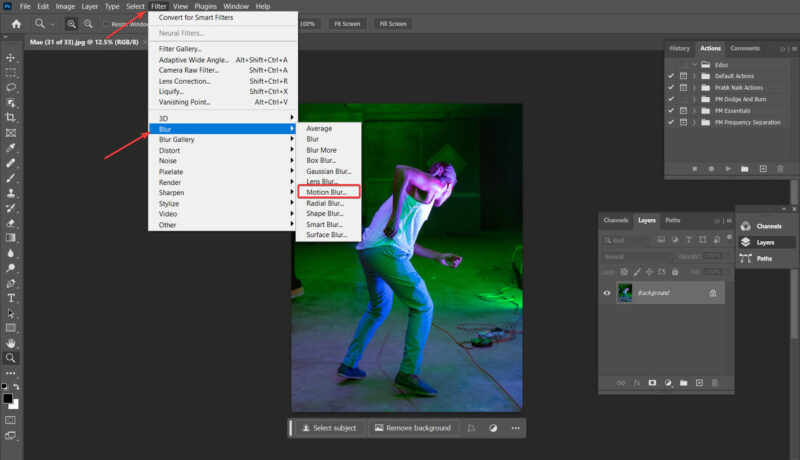The image size is (800, 460).
Task: Click the Home icon in options bar
Action: 16,24
